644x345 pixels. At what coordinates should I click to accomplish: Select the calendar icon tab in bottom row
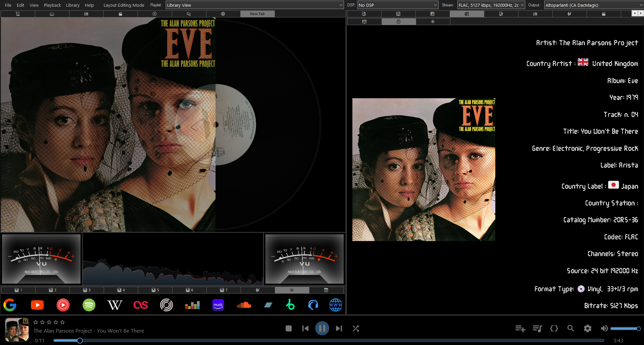(x=326, y=290)
